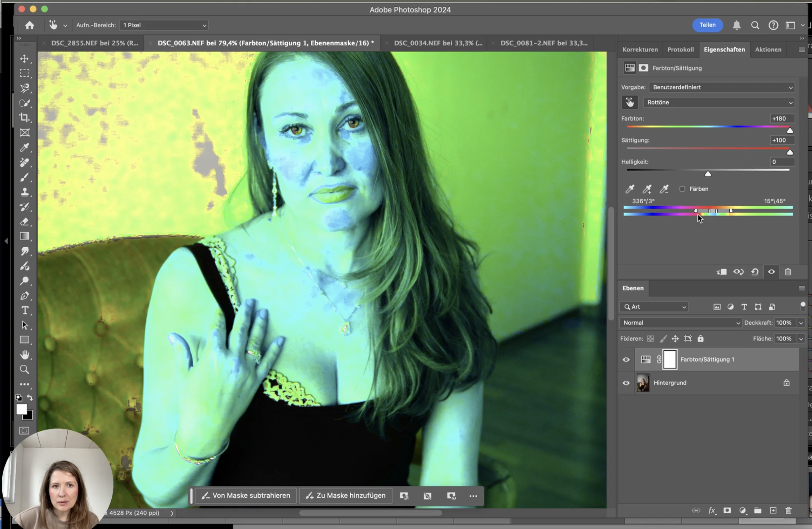The height and width of the screenshot is (529, 812).
Task: Click the reset adjustment defaults icon
Action: [x=755, y=272]
